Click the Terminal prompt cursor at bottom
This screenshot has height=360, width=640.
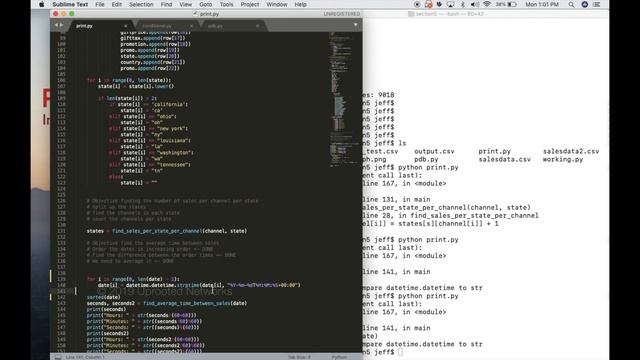tap(400, 352)
